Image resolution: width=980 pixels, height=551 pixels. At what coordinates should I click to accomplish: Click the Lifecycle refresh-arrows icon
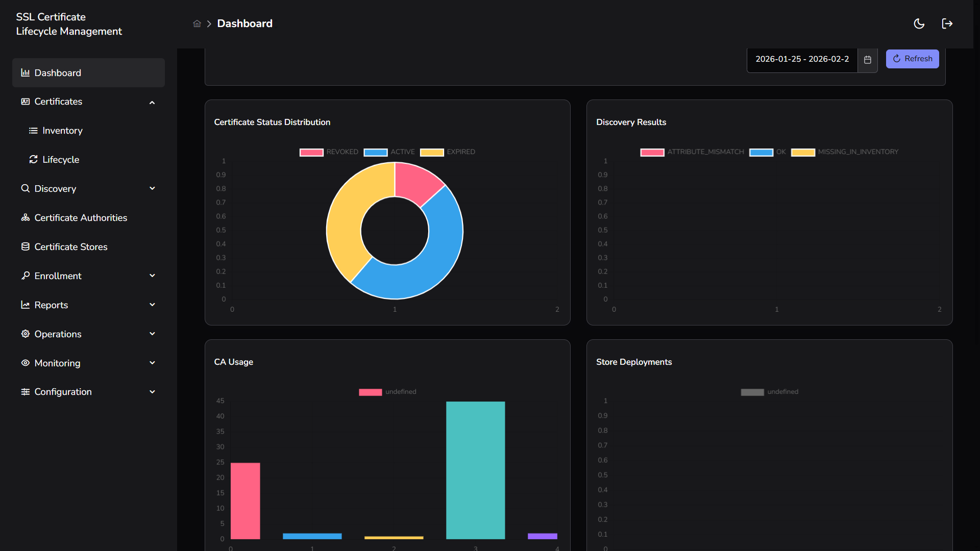[33, 159]
